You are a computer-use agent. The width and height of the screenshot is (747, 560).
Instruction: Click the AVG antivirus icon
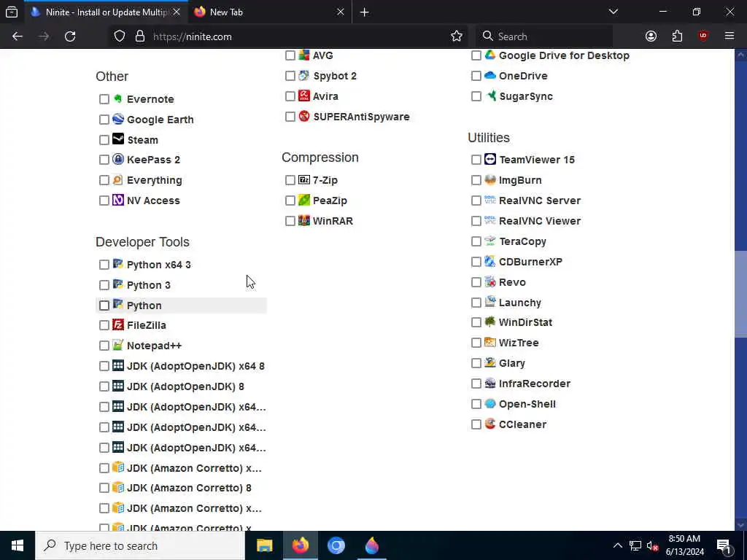coord(304,55)
